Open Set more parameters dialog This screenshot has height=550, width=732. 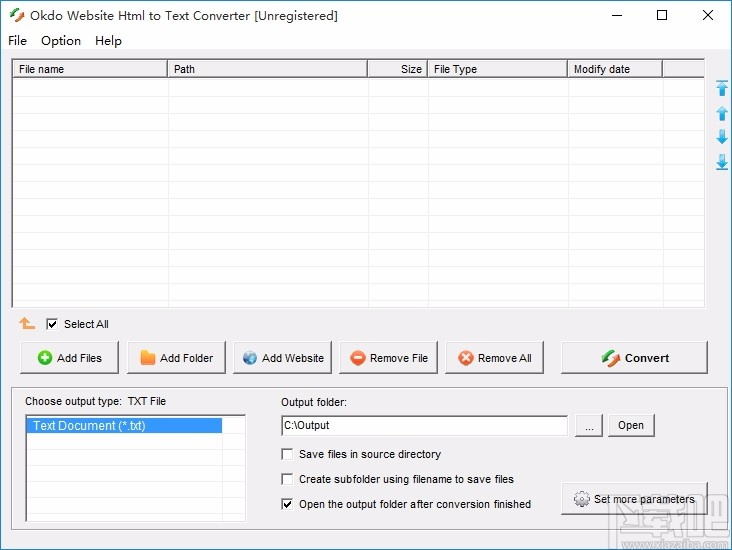click(634, 499)
